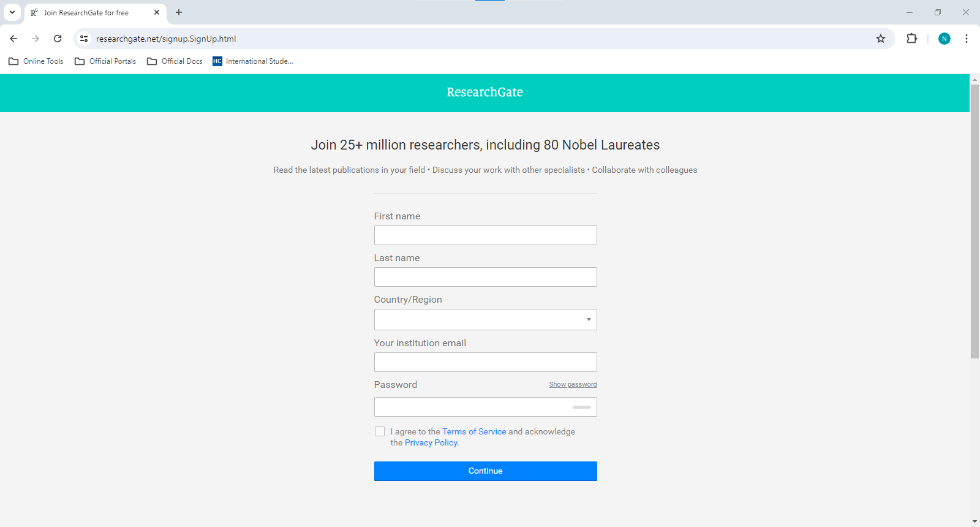
Task: Open the Chrome profile avatar N
Action: click(x=944, y=39)
